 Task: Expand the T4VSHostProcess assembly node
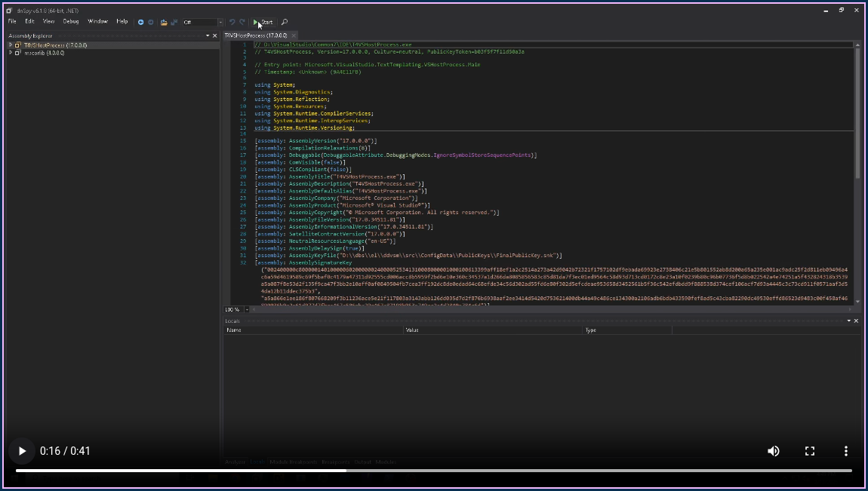point(11,45)
